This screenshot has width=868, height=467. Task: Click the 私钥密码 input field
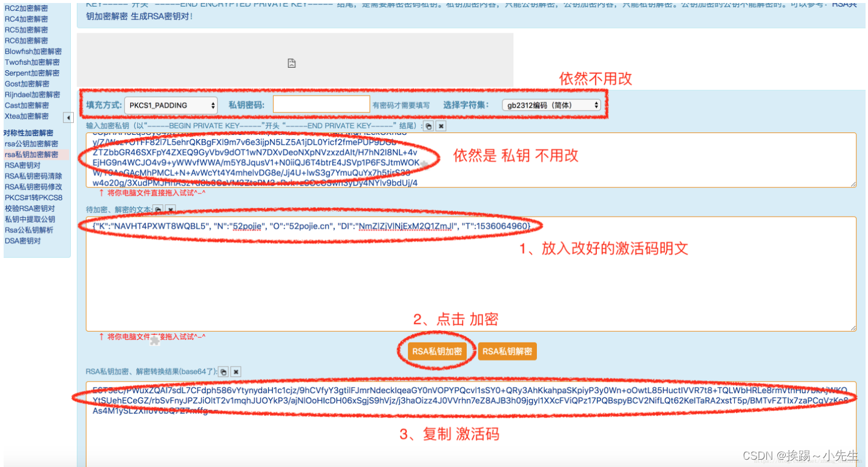321,104
